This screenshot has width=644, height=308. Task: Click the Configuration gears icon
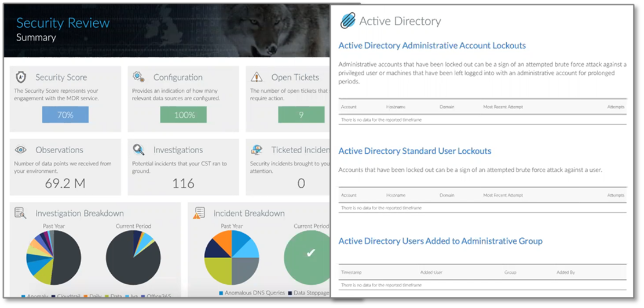[x=138, y=77]
